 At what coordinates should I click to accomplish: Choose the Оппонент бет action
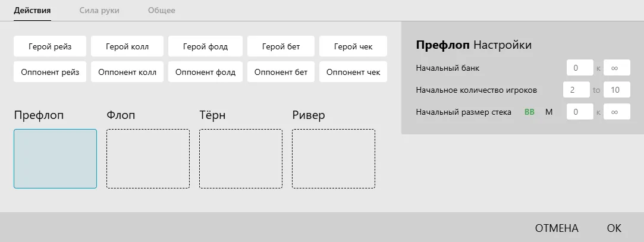pyautogui.click(x=281, y=73)
